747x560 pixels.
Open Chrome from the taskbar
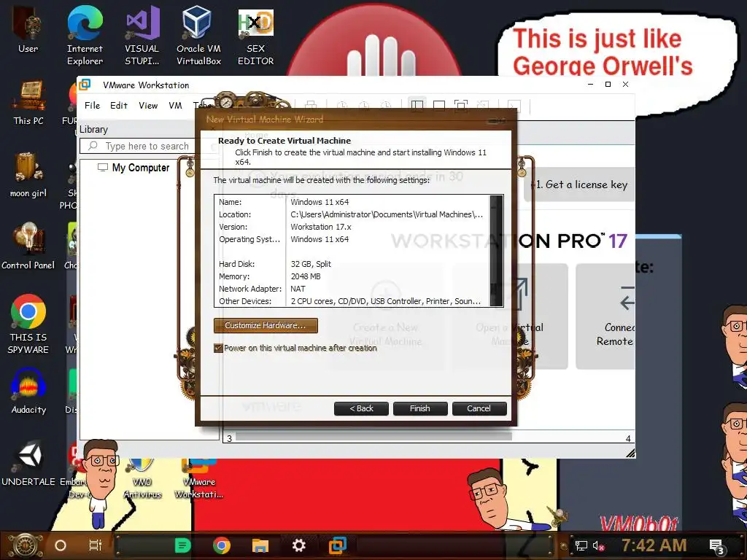pyautogui.click(x=222, y=545)
